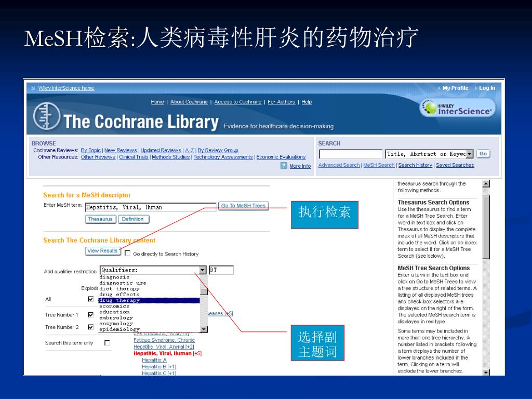Select diet therapy qualifier
Screen dimensions: 532x399
149,289
